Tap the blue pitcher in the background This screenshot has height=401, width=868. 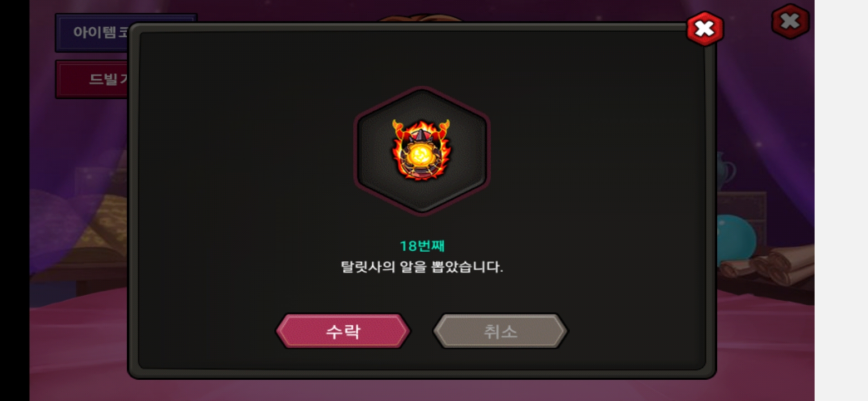(724, 169)
